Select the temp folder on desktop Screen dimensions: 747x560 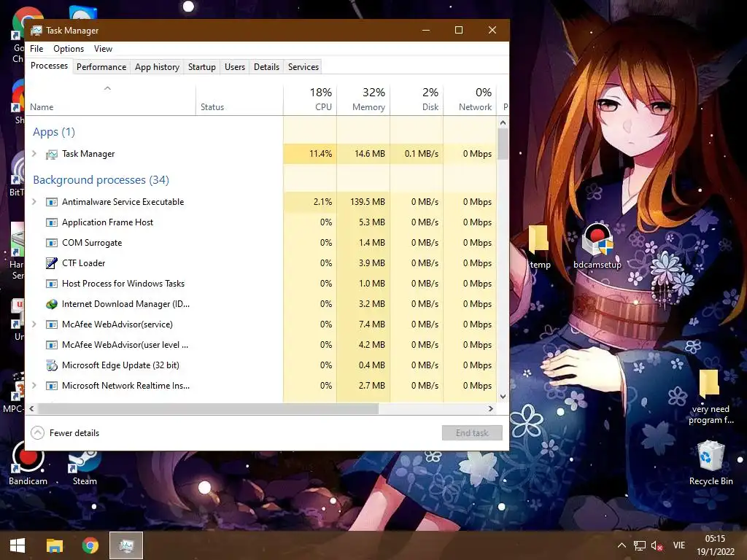[539, 246]
